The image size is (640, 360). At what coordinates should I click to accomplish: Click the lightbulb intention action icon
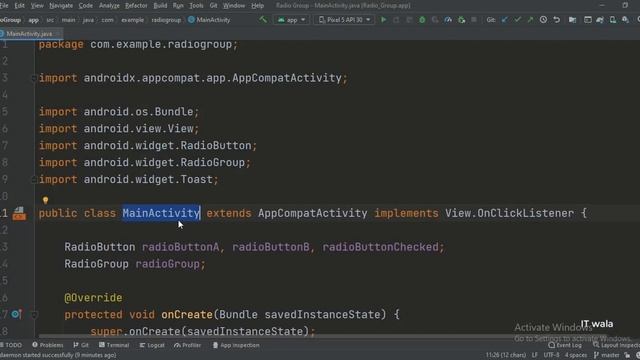pyautogui.click(x=45, y=200)
